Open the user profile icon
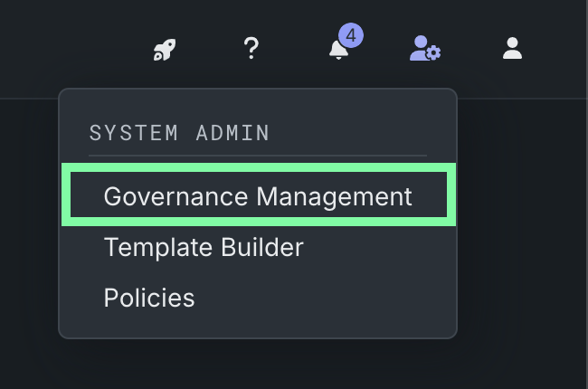Viewport: 588px width, 389px height. point(513,49)
